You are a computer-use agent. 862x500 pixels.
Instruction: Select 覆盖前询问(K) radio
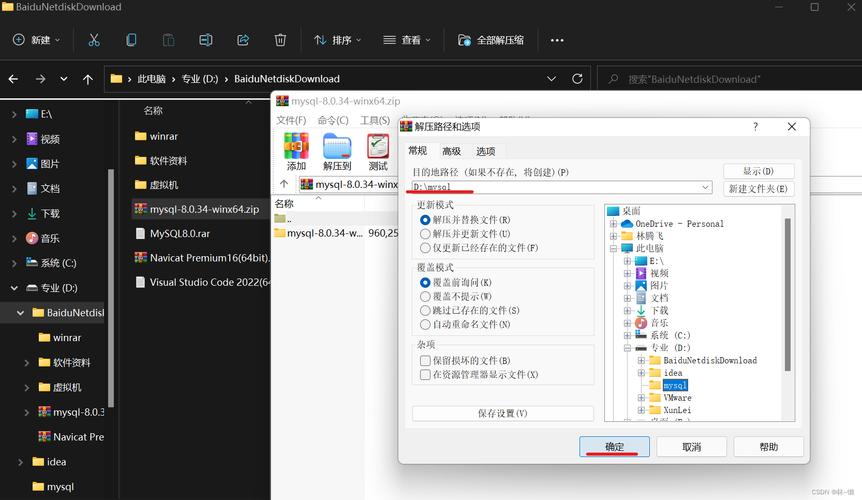coord(425,282)
